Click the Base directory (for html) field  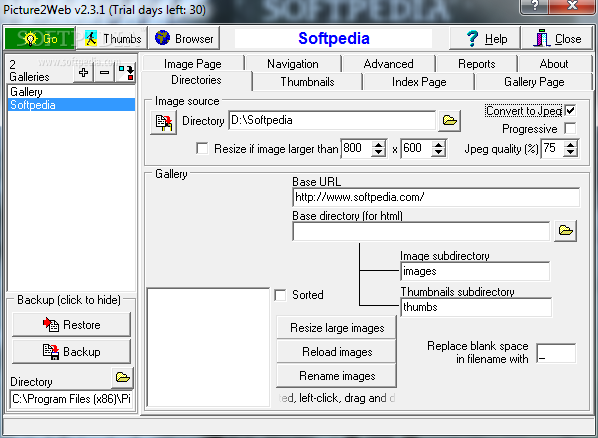421,231
